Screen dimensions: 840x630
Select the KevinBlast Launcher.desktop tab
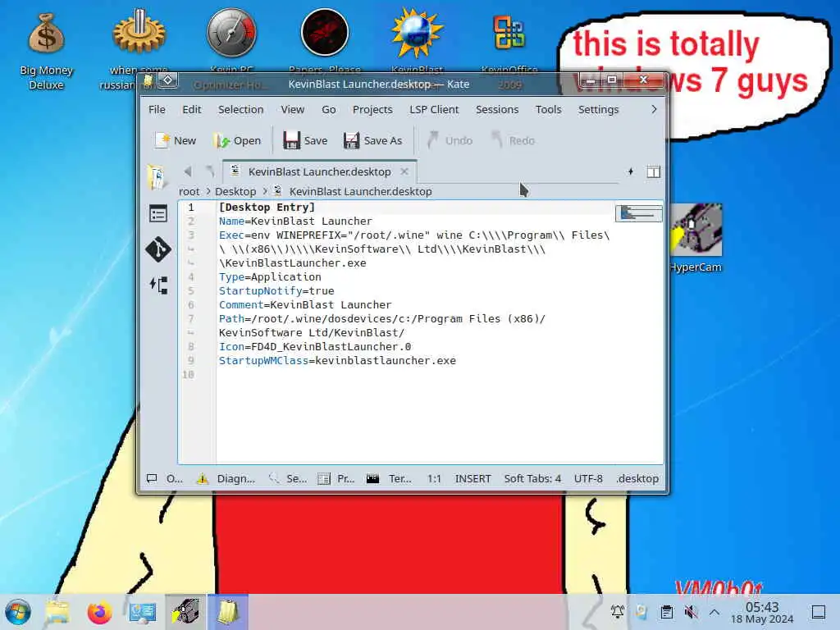click(319, 171)
